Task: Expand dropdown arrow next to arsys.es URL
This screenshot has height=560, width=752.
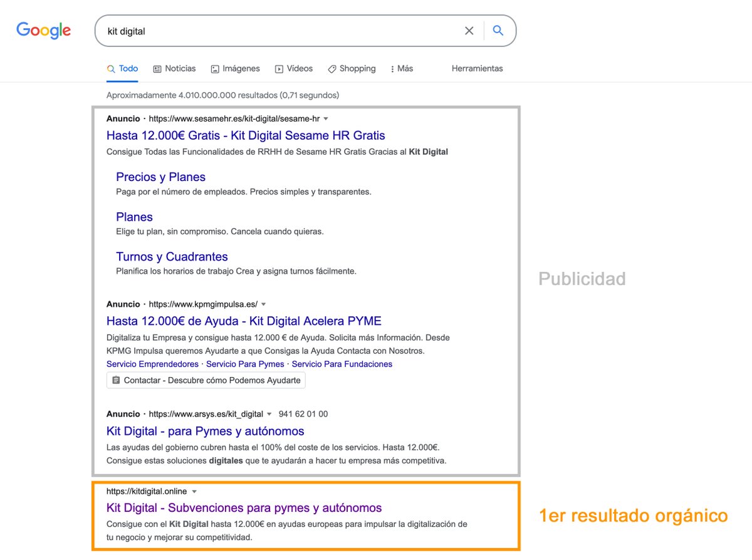Action: tap(269, 415)
